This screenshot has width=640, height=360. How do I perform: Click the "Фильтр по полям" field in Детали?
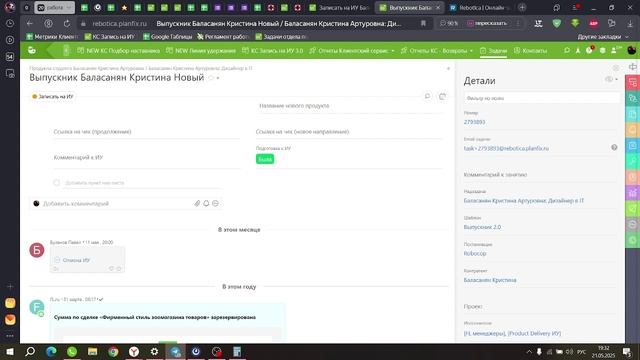[x=541, y=98]
